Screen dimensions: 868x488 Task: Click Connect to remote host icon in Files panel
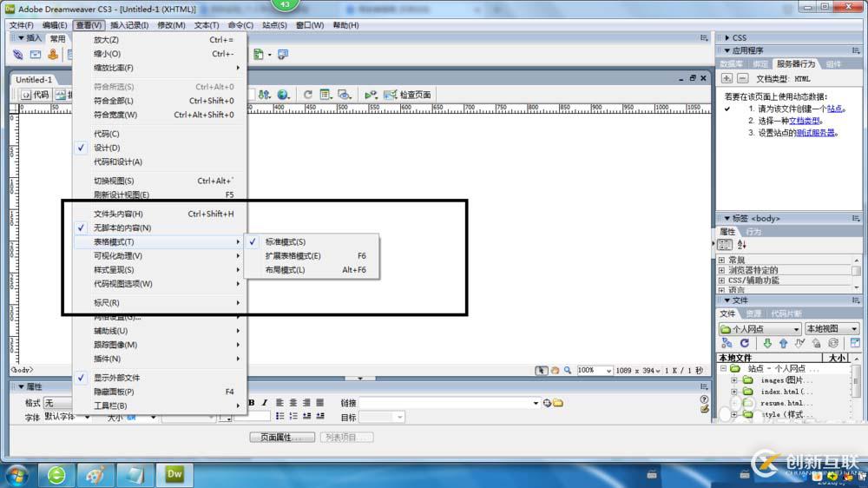pyautogui.click(x=727, y=344)
